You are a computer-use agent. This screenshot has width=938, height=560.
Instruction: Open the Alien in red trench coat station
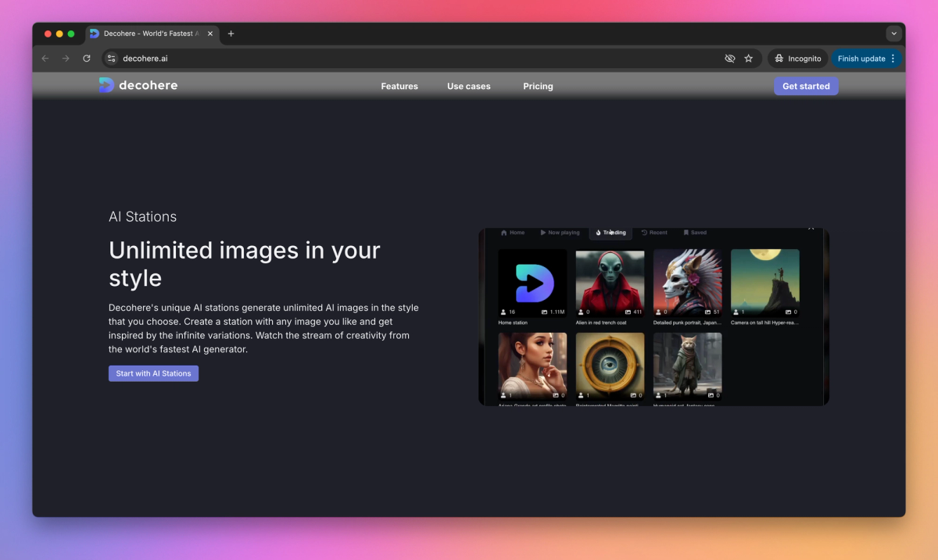click(x=610, y=283)
